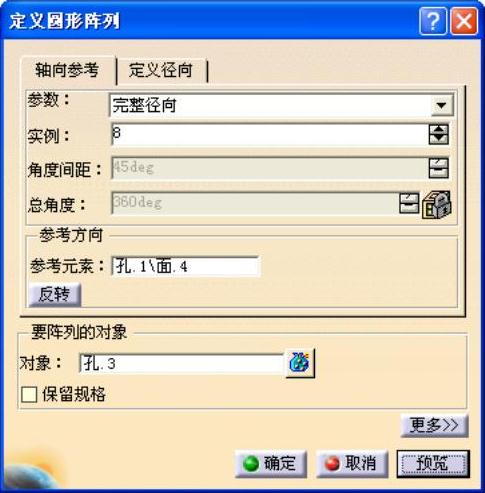
Task: Click the 总角度 spinner control
Action: [409, 203]
